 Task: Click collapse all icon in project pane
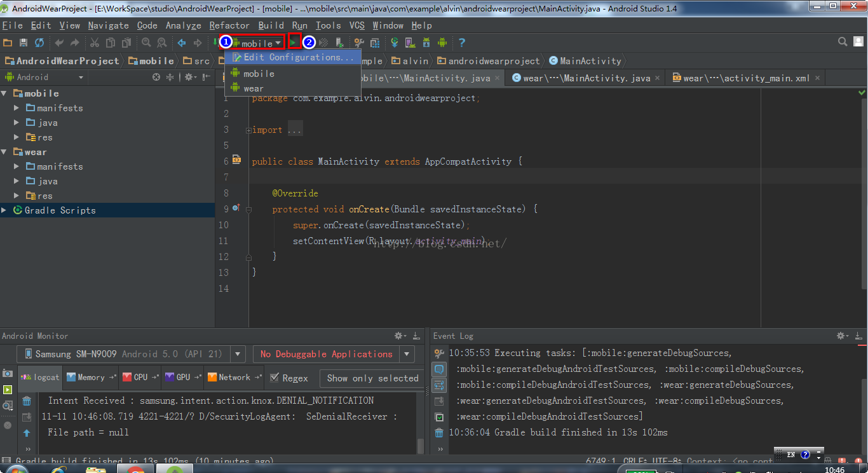click(170, 77)
